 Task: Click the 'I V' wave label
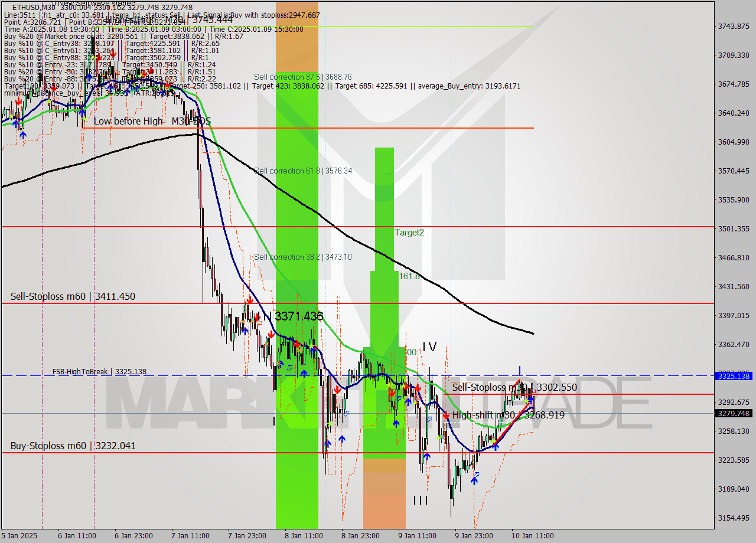429,347
